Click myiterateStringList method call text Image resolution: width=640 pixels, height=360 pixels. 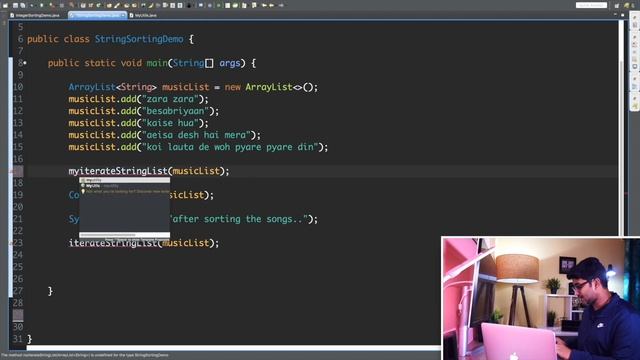point(118,171)
